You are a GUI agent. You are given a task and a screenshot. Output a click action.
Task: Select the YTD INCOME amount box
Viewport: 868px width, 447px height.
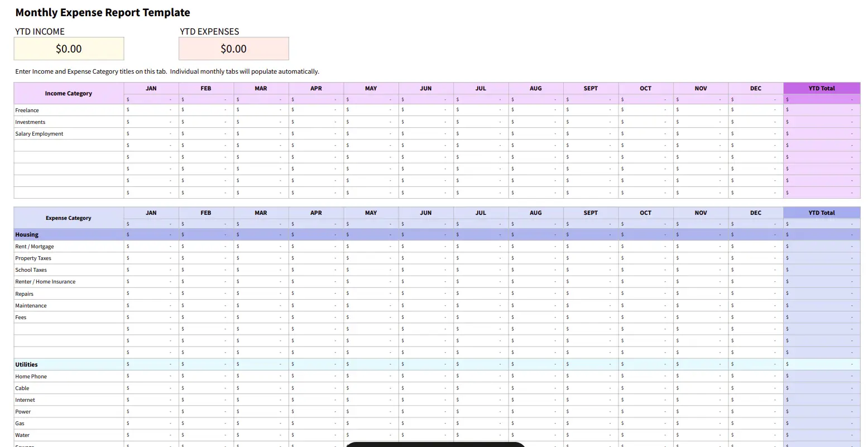click(68, 49)
